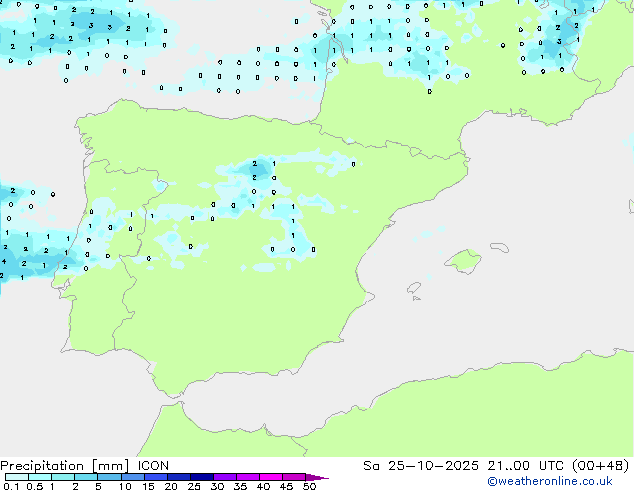Click the '(00+48)' forecast offset text
This screenshot has width=634, height=490.
coord(600,466)
